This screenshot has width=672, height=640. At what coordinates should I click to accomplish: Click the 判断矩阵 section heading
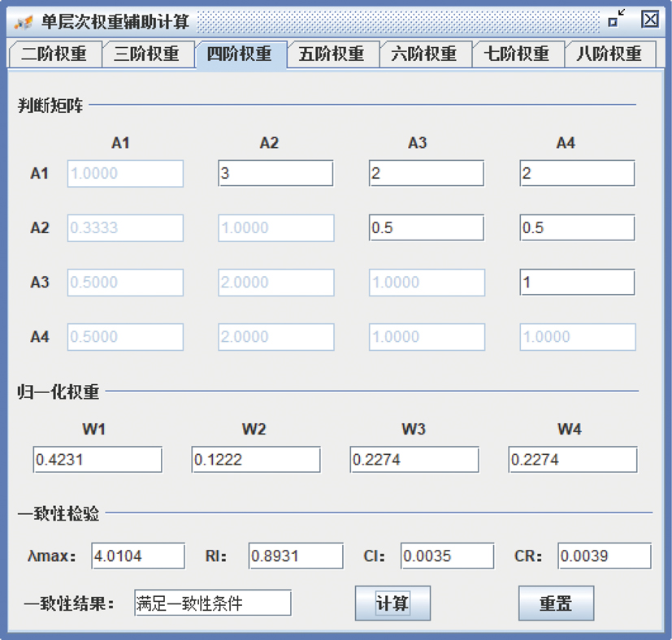(x=50, y=105)
